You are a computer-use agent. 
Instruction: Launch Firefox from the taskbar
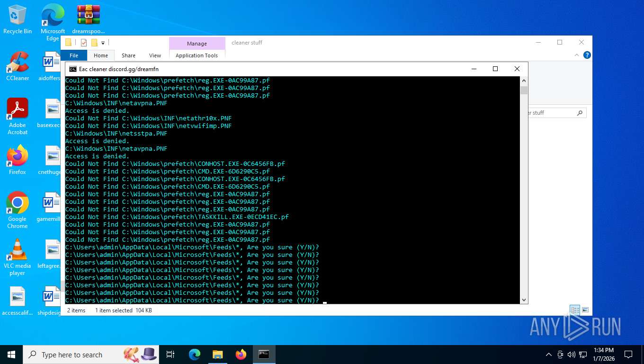pyautogui.click(x=241, y=355)
